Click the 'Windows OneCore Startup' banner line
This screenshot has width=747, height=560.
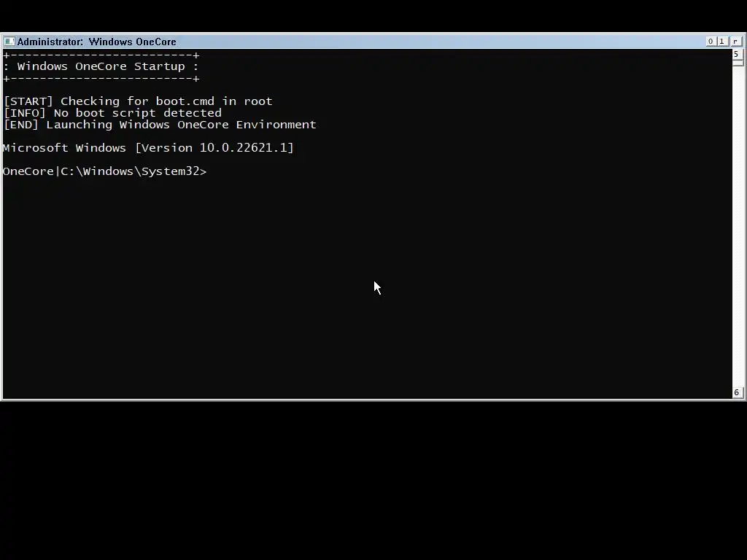pyautogui.click(x=101, y=66)
